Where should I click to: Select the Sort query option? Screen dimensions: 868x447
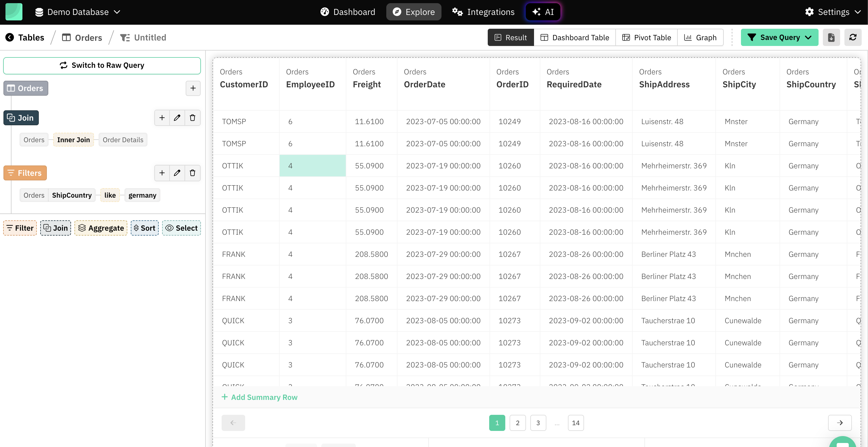pyautogui.click(x=145, y=228)
